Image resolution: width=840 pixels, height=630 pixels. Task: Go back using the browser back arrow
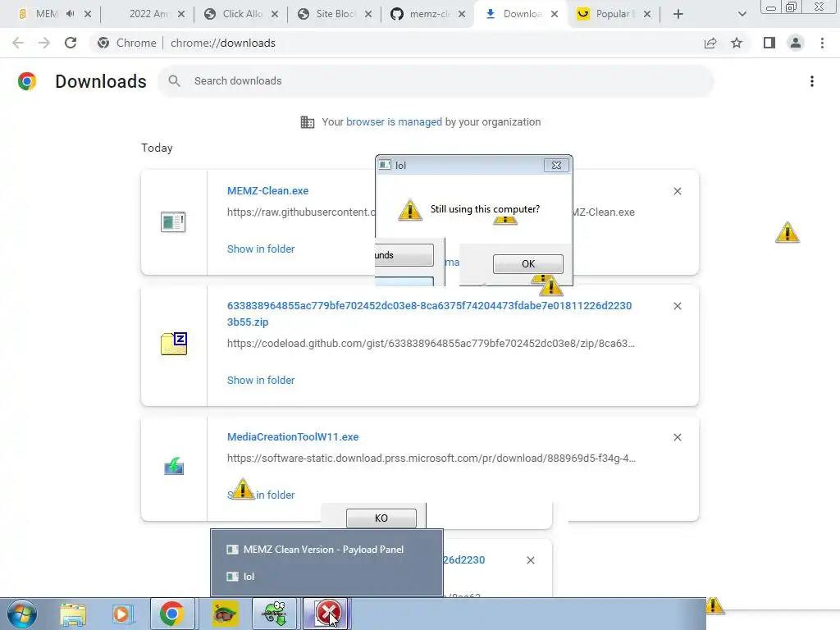tap(18, 43)
